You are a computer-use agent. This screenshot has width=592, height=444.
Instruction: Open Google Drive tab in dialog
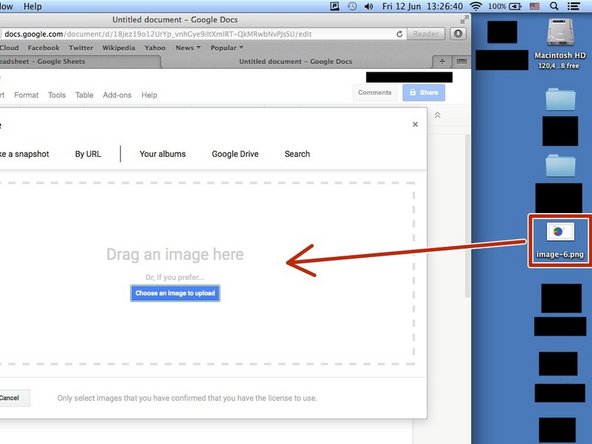[x=235, y=154]
